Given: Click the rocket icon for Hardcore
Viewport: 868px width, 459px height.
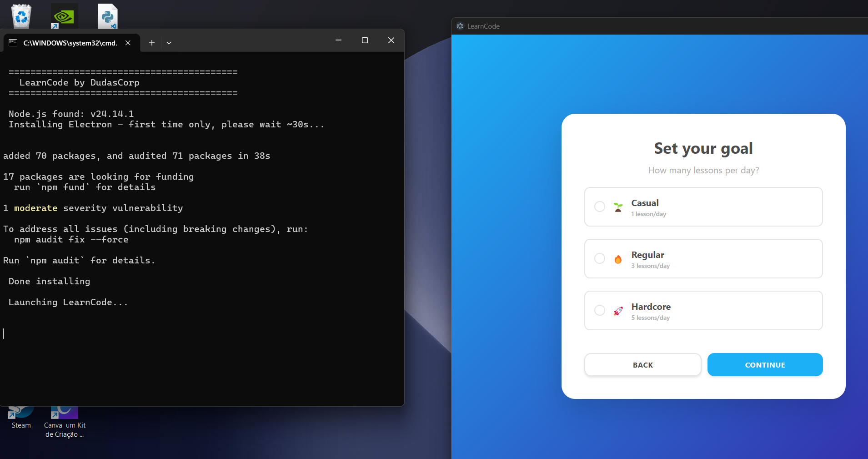Looking at the screenshot, I should 618,311.
